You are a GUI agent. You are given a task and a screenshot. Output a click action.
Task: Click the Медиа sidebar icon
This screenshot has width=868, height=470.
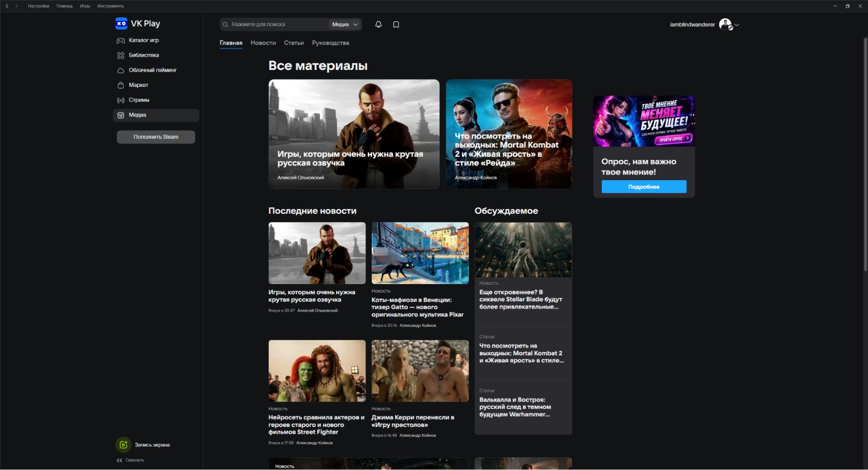pos(121,115)
